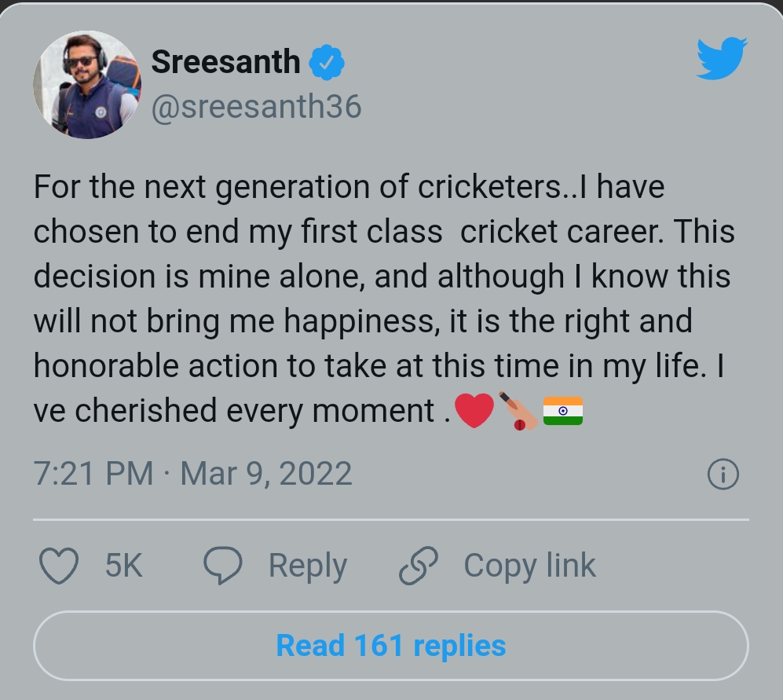Click tweet line starting 'For the next generation'
Screen dimensions: 783x700
(x=349, y=188)
